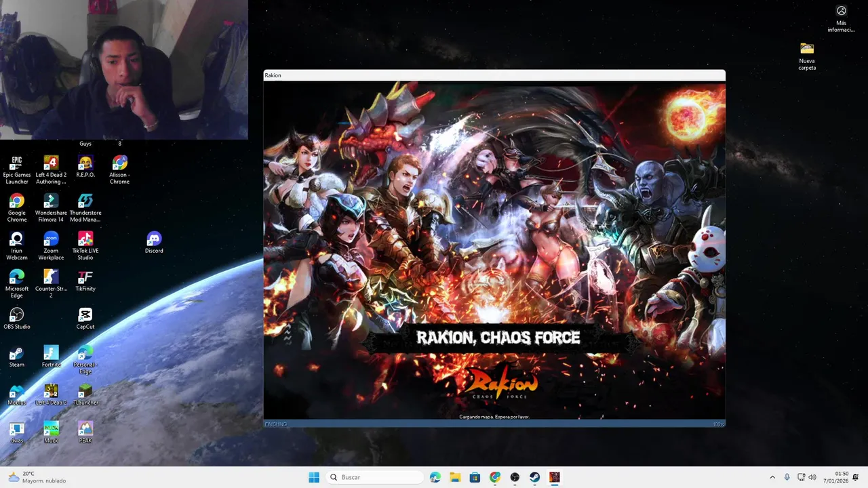
Task: Open the Epic Games Launcher desktop icon
Action: (x=17, y=169)
